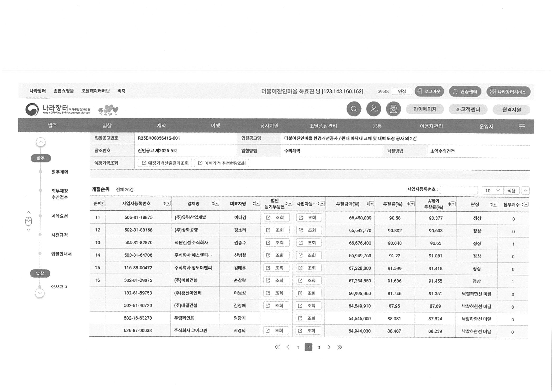Switch to 비축 top tab
555x392 pixels.
[121, 91]
